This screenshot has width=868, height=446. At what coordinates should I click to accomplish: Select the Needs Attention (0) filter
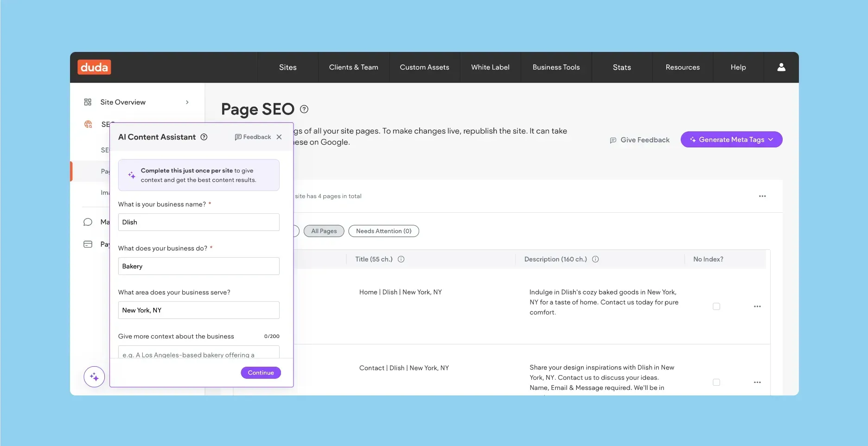click(384, 231)
